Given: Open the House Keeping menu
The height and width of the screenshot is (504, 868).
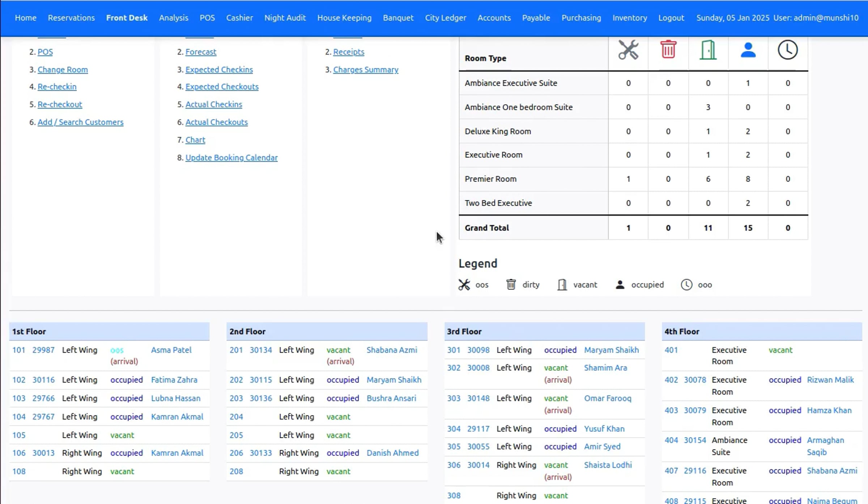Looking at the screenshot, I should pos(344,18).
